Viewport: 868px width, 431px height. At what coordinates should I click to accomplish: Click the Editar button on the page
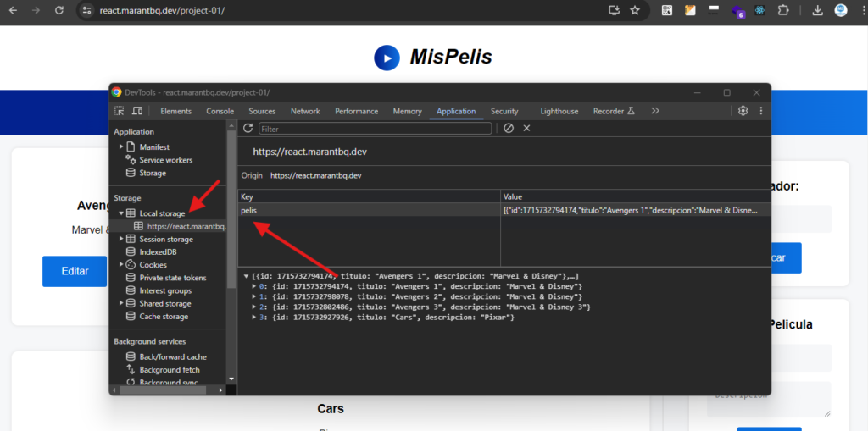[75, 271]
